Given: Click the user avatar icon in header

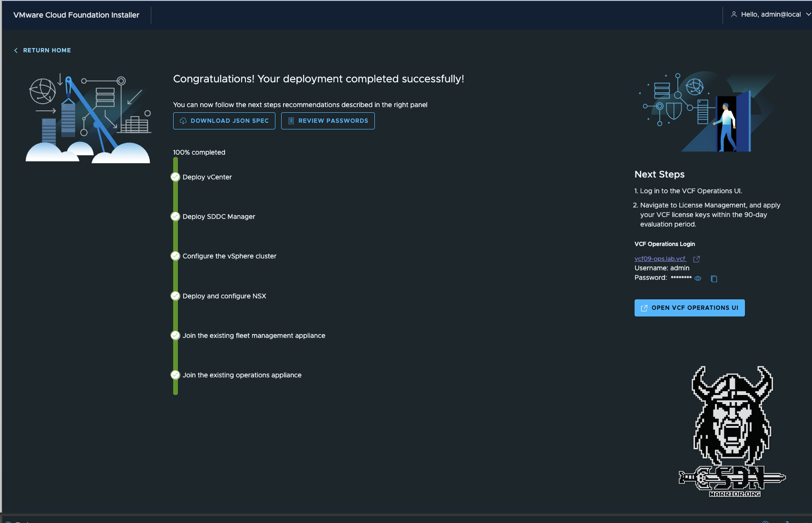Looking at the screenshot, I should [734, 15].
